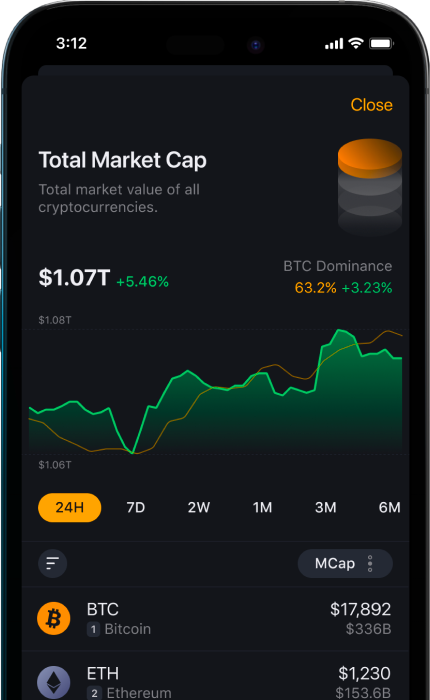Select the 2W time range
This screenshot has width=430, height=700.
(199, 508)
